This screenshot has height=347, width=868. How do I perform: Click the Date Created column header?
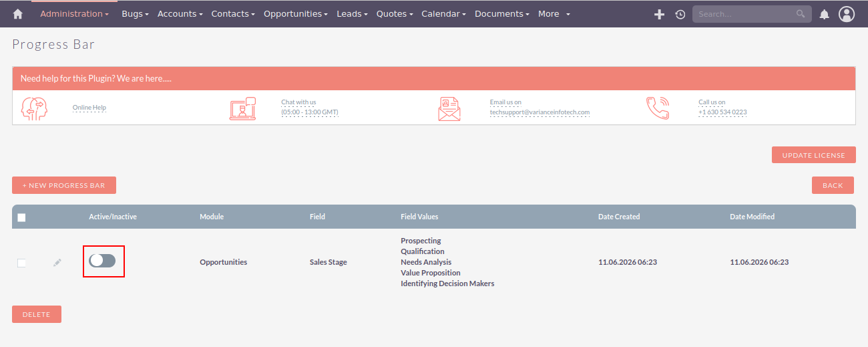[x=619, y=217]
